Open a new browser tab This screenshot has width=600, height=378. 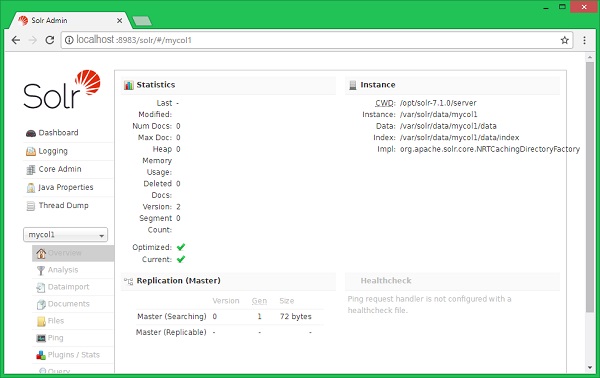[142, 21]
